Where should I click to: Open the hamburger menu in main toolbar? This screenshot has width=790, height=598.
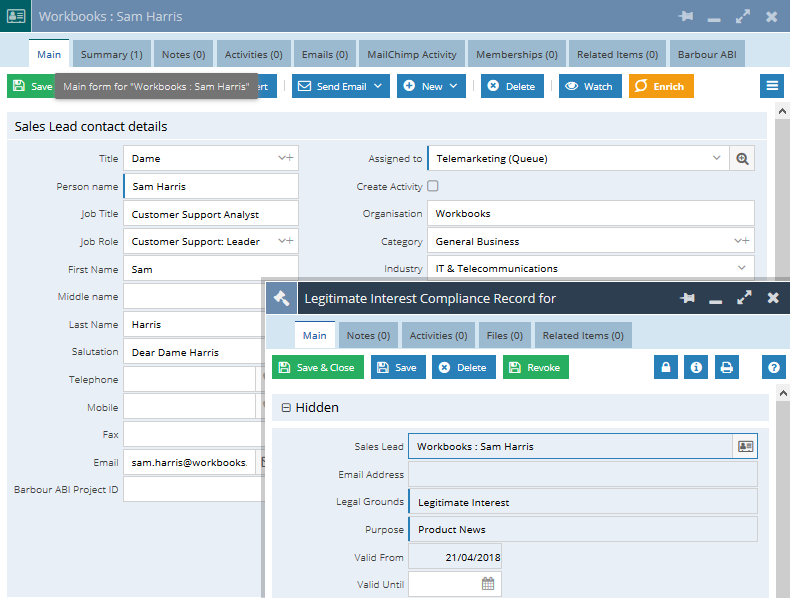772,86
